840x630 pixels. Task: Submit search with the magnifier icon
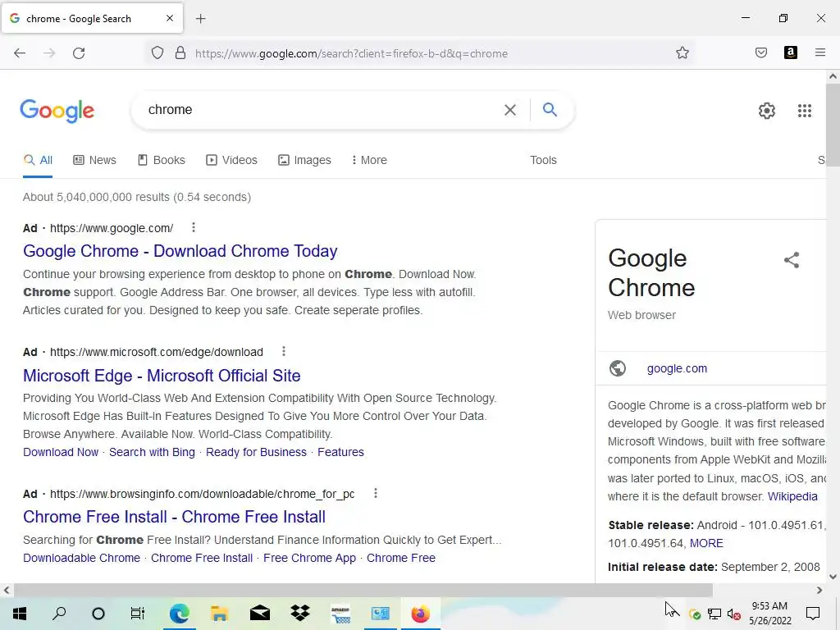point(550,109)
